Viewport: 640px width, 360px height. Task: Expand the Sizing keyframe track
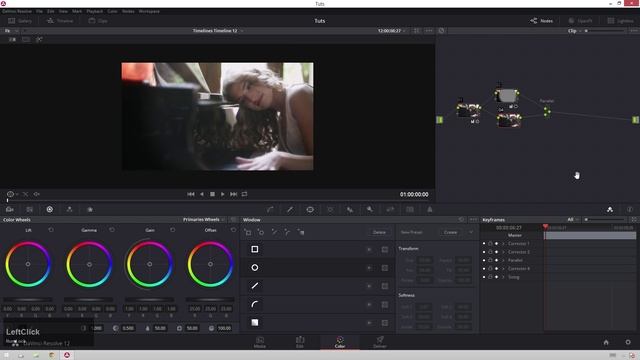(x=503, y=277)
